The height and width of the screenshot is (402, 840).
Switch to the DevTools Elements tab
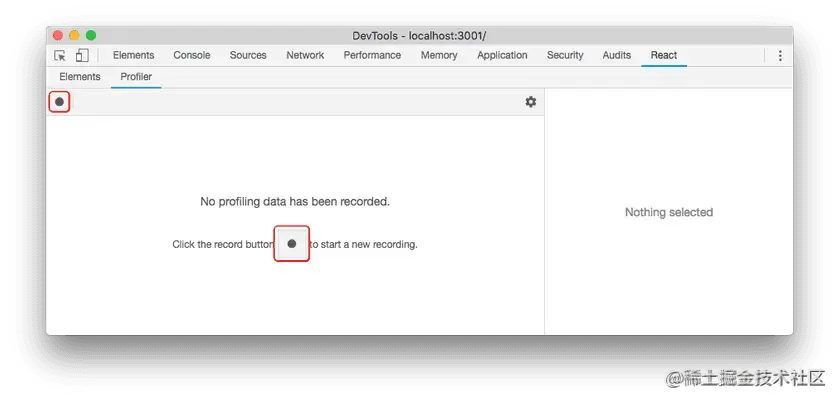(133, 55)
